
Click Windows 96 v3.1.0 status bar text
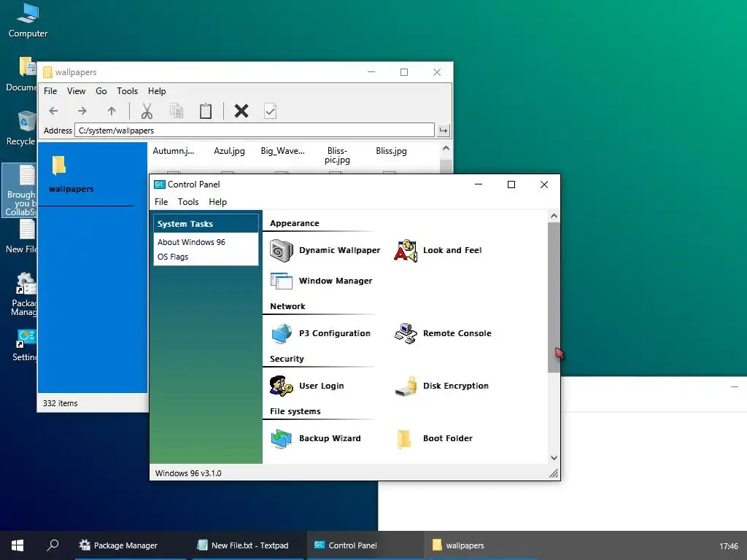click(x=188, y=473)
